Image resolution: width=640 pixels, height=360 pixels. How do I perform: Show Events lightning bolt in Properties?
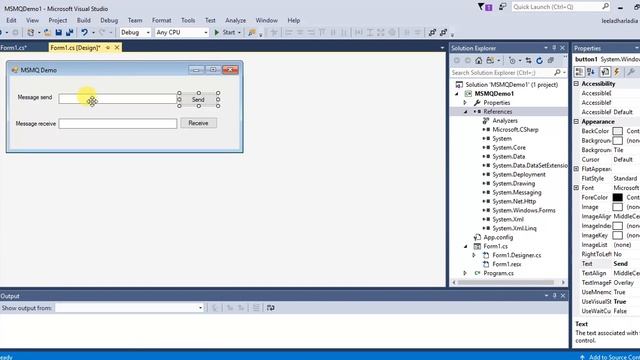[x=617, y=72]
